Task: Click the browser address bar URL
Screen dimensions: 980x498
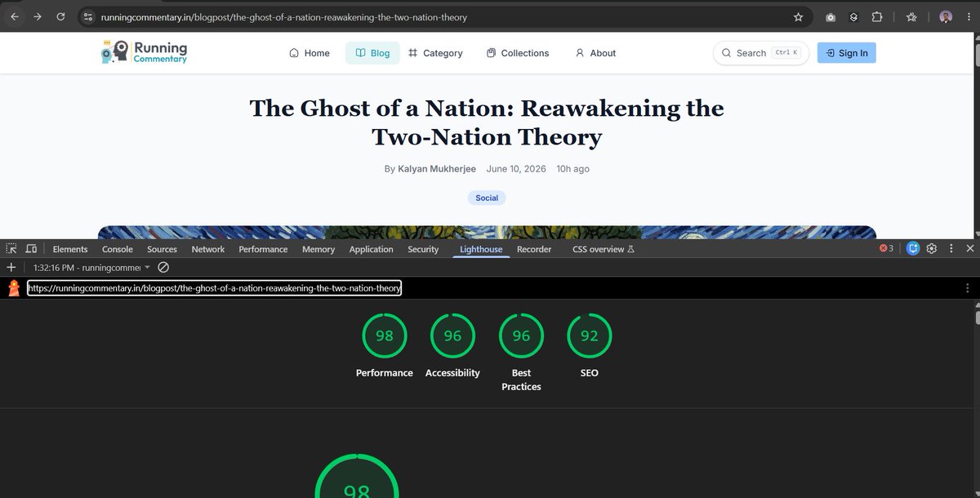Action: click(284, 17)
